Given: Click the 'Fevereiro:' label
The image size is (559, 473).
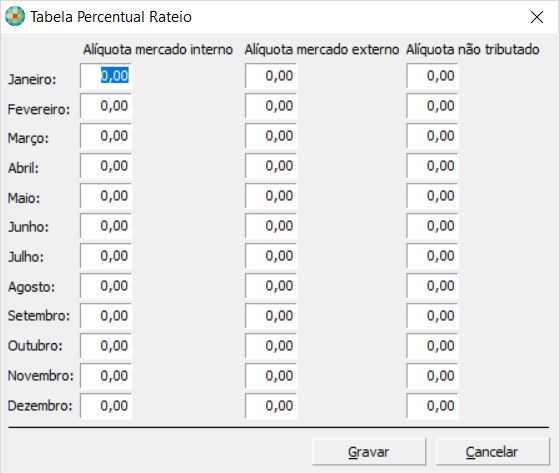Looking at the screenshot, I should tap(39, 109).
